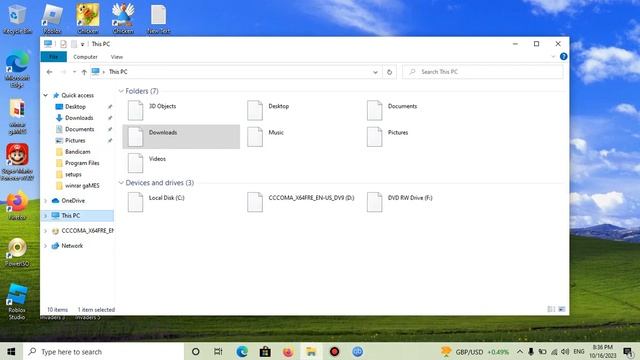Launch Microsoft Edge from the desktop

[17, 68]
